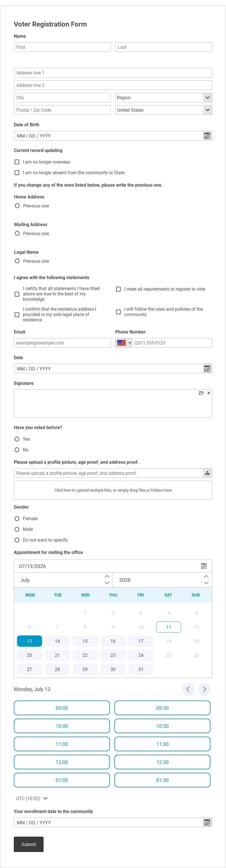Select the 01:30 time slot

162,780
